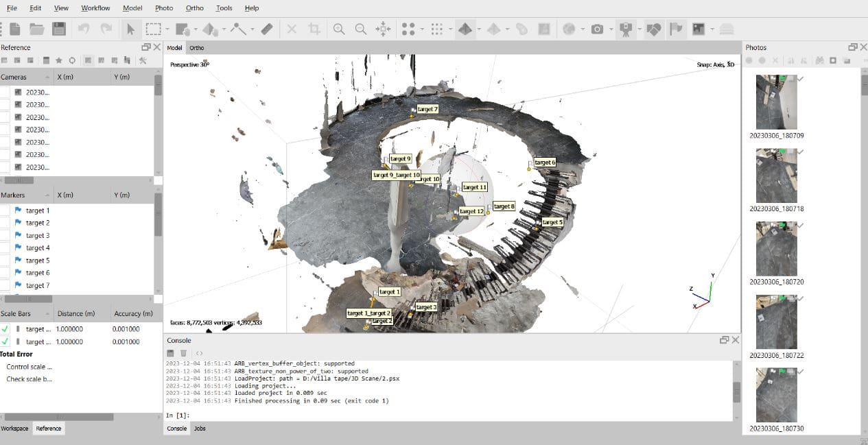Select the Ruler measurement tool
This screenshot has height=445, width=868.
point(267,29)
